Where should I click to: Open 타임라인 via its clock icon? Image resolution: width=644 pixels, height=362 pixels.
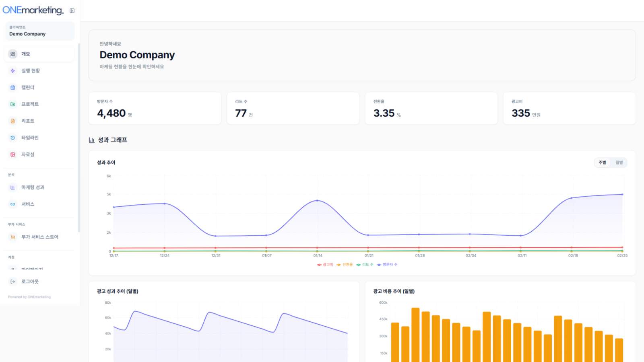pyautogui.click(x=13, y=138)
